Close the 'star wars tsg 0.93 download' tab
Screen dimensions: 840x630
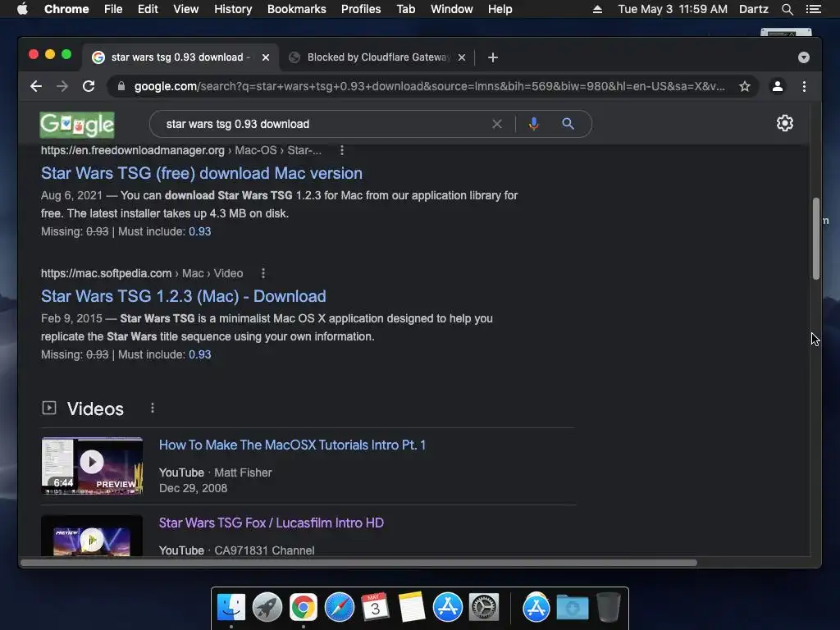coord(266,57)
